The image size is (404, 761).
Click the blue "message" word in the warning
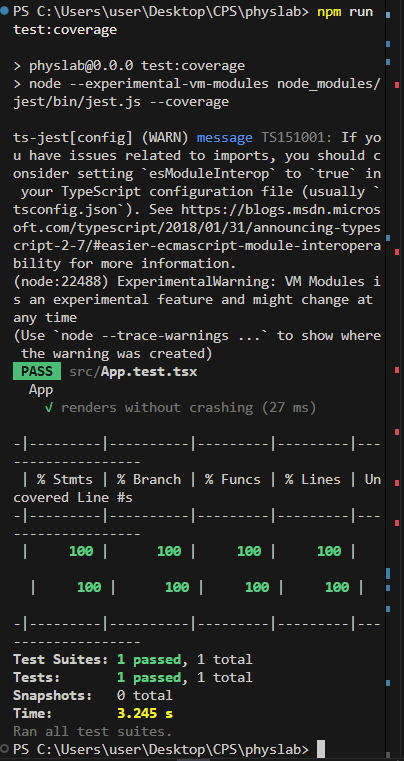(225, 138)
